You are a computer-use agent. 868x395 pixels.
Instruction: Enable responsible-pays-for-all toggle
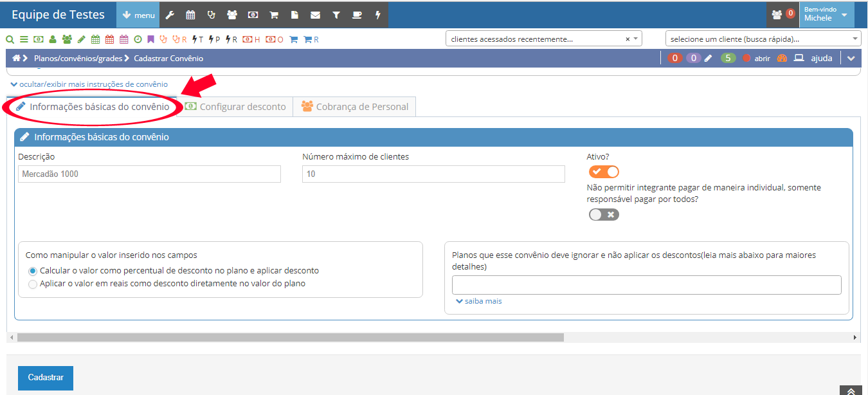(604, 215)
